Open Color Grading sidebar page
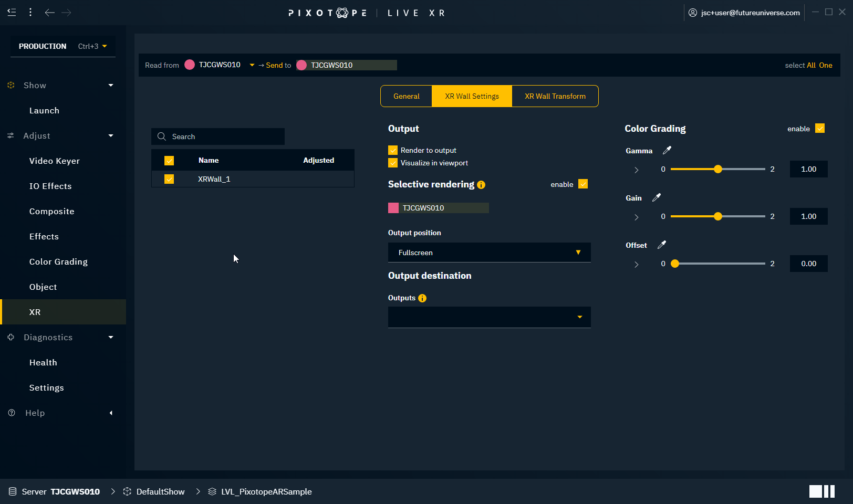This screenshot has width=853, height=504. (x=58, y=261)
